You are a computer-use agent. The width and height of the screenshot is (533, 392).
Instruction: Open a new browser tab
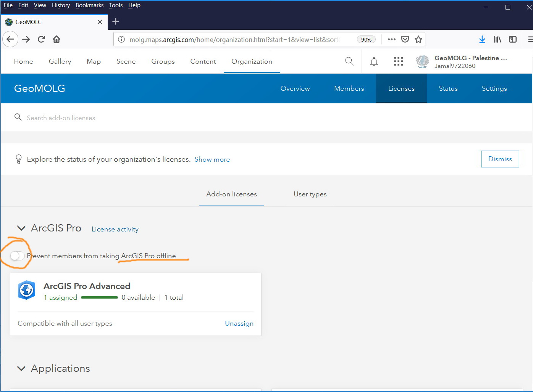pyautogui.click(x=116, y=22)
